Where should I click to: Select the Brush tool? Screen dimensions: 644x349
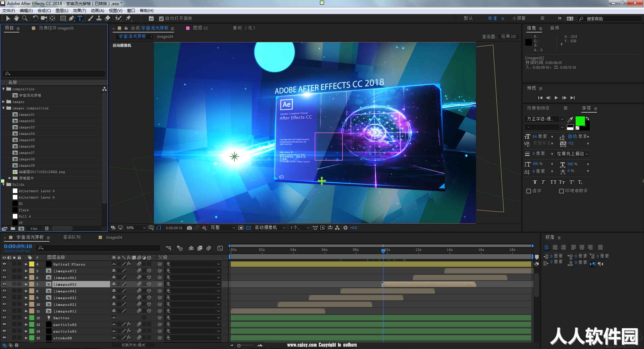pyautogui.click(x=91, y=18)
